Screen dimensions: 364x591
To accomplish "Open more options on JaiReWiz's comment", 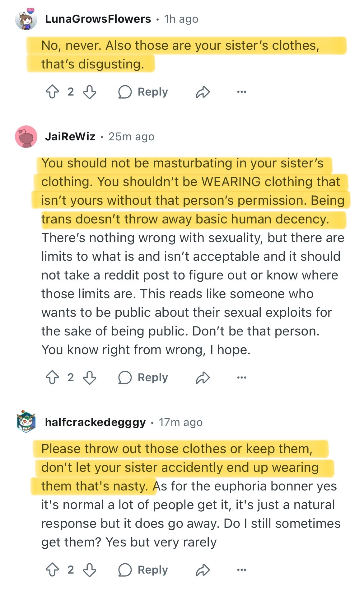I will 241,378.
